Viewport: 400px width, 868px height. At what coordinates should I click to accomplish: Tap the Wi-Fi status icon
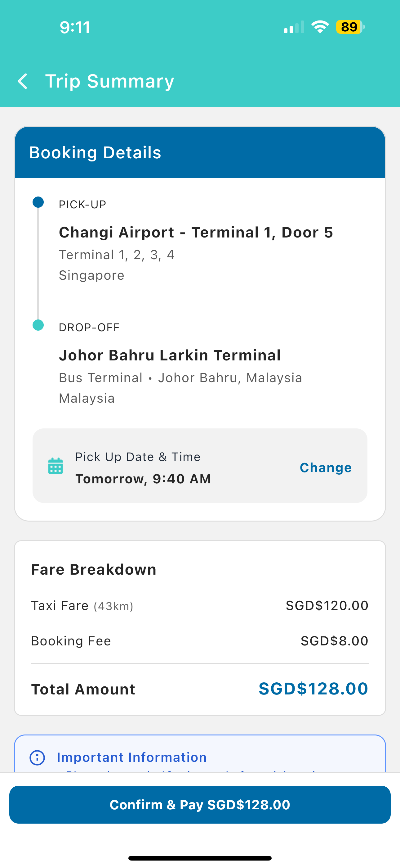320,27
